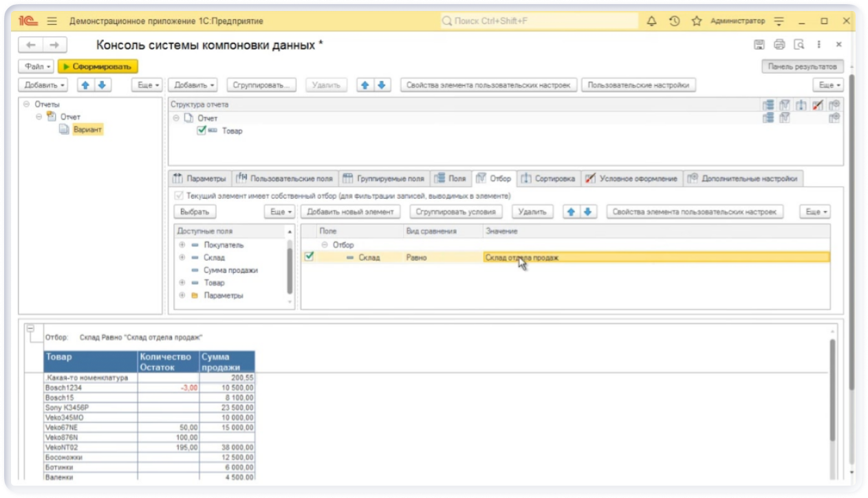
Task: Click the fields icon in Отчет row
Action: click(x=768, y=118)
